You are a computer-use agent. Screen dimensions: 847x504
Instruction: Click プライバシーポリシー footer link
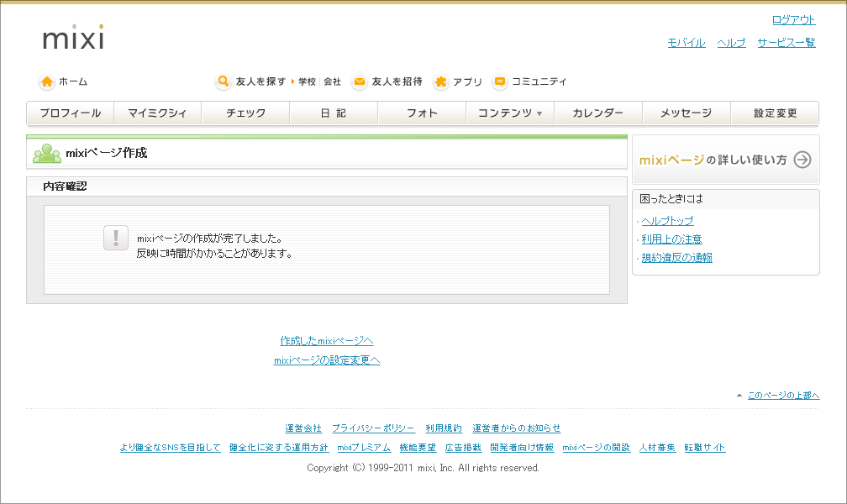coord(373,428)
